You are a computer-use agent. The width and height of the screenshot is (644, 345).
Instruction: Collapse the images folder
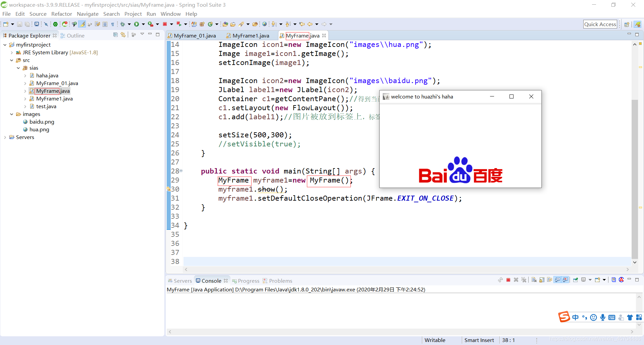pos(12,114)
